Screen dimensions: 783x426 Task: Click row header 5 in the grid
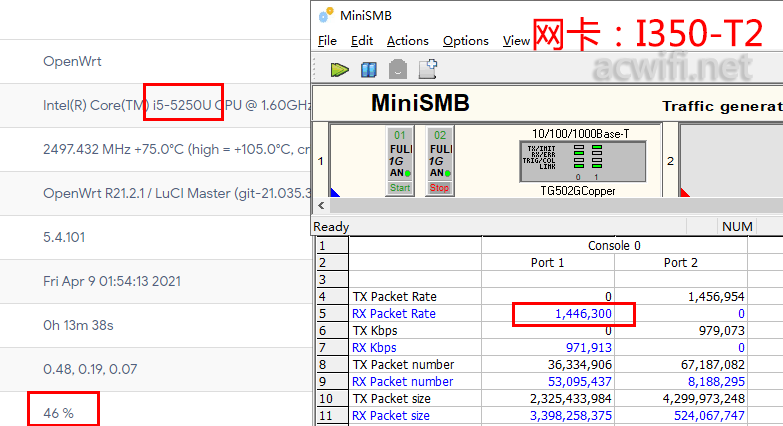[333, 314]
